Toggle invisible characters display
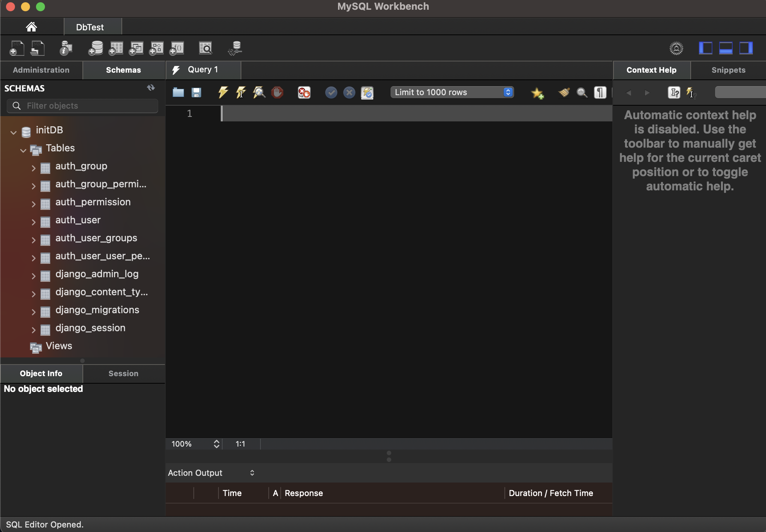 (x=600, y=93)
